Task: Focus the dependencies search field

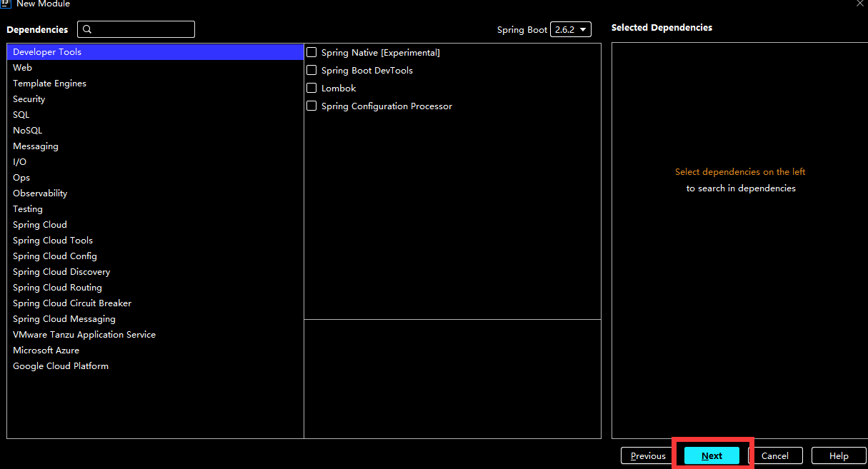Action: (136, 29)
